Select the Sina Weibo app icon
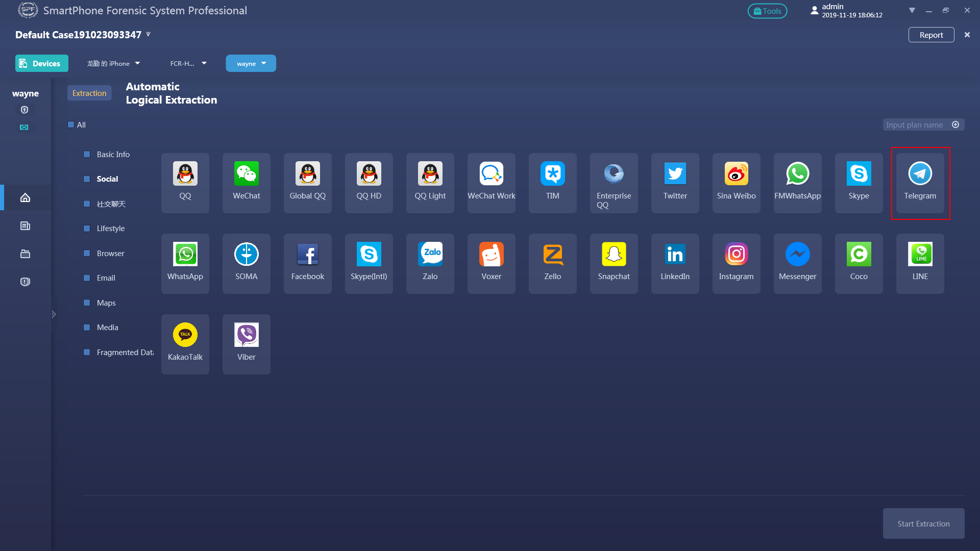Image resolution: width=980 pixels, height=551 pixels. pyautogui.click(x=736, y=174)
